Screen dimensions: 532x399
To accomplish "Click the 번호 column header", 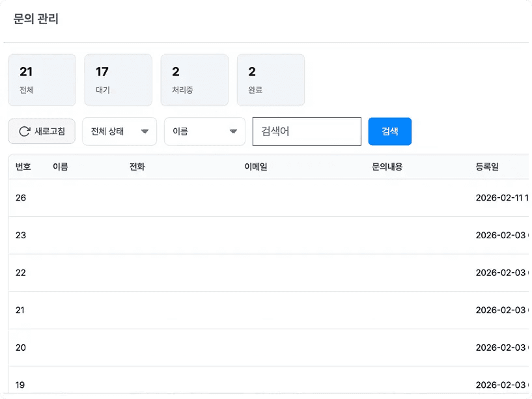I will 23,167.
